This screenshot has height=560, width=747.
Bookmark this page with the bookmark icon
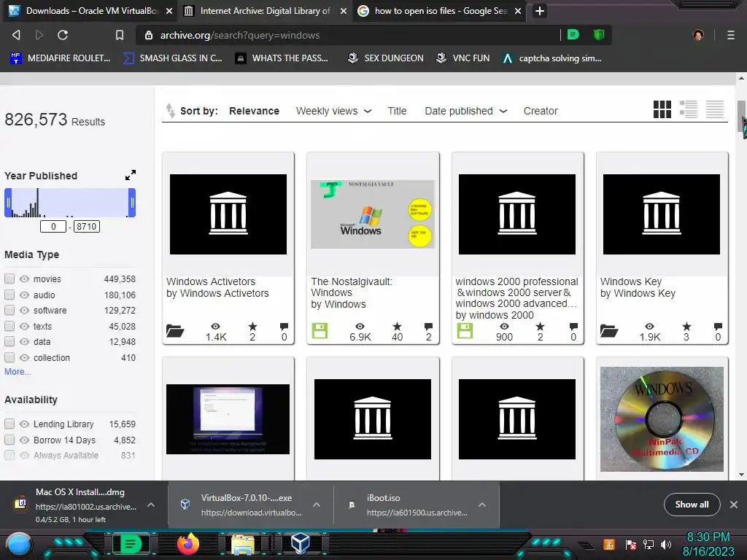120,35
